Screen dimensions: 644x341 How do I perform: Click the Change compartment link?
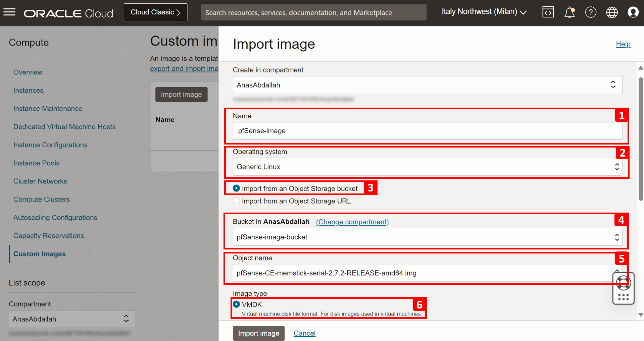[x=352, y=222]
